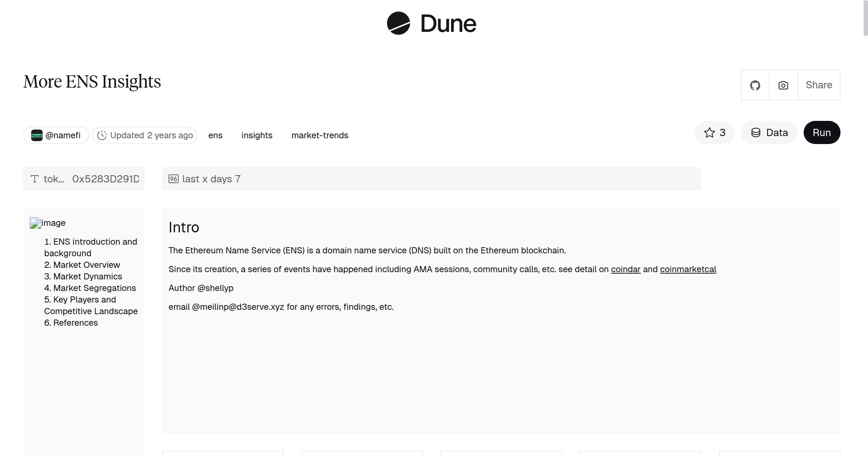The image size is (868, 456).
Task: Click the camera screenshot icon
Action: [783, 85]
